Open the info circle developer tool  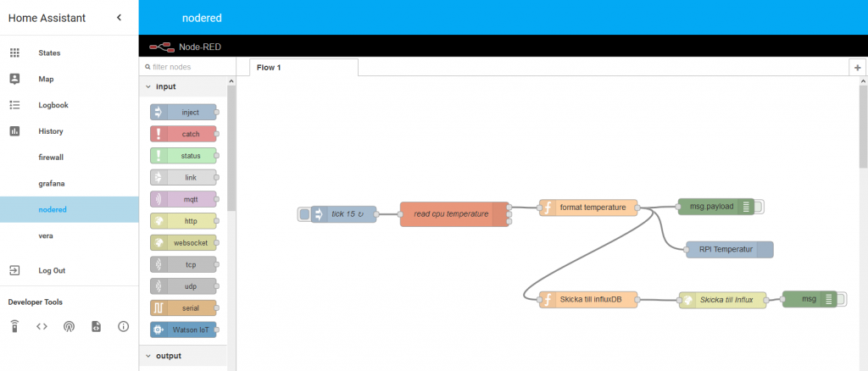[124, 326]
